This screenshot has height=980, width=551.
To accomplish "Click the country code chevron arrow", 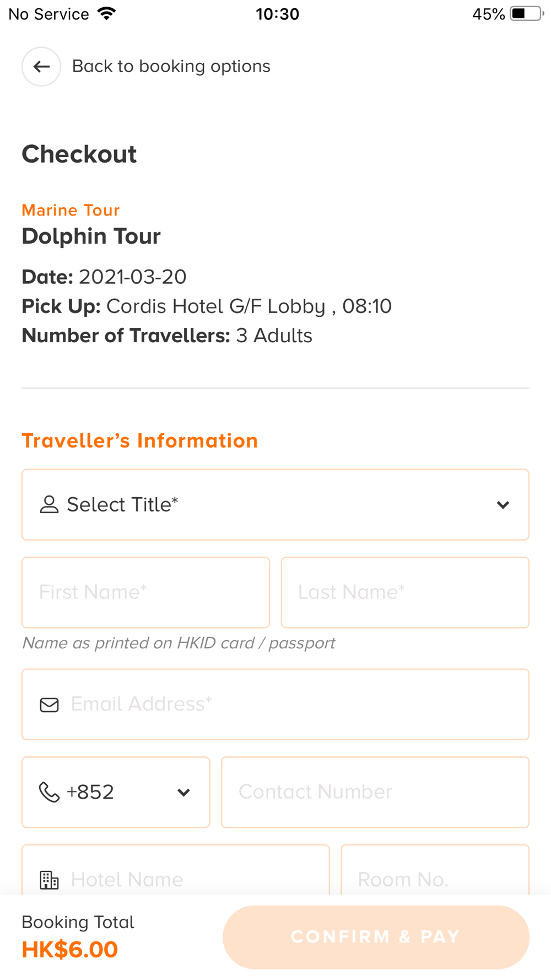I will click(x=183, y=793).
